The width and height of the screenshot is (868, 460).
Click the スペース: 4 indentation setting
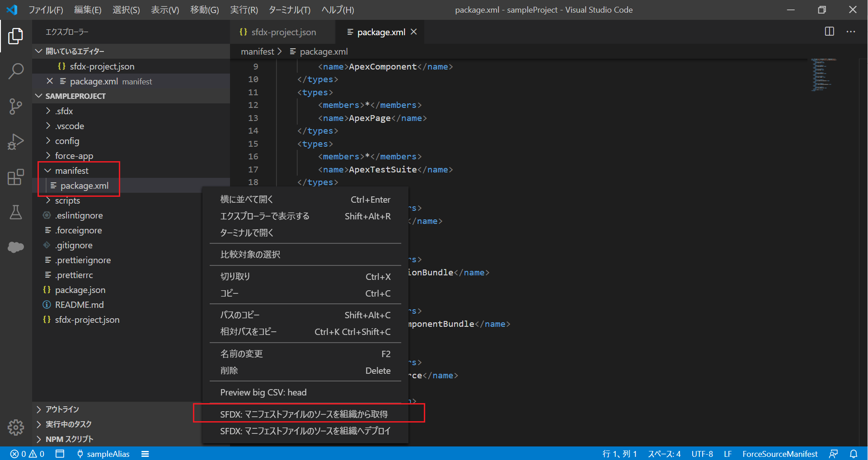click(x=664, y=454)
